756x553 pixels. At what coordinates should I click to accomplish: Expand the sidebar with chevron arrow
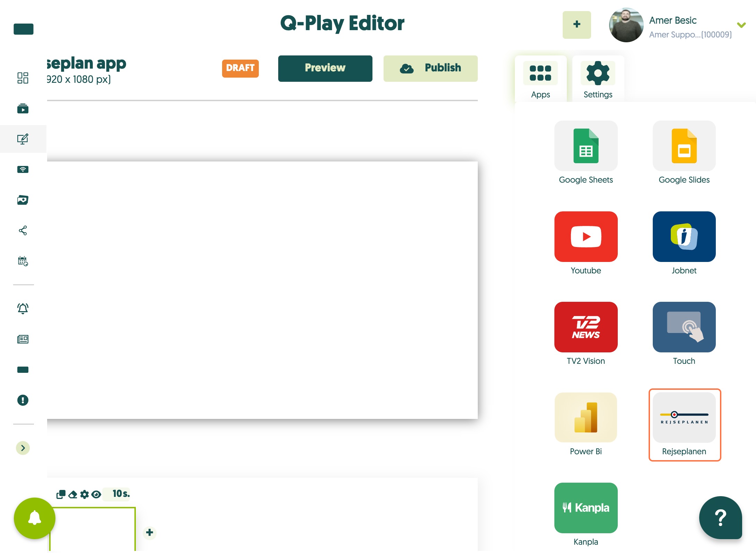click(x=23, y=448)
